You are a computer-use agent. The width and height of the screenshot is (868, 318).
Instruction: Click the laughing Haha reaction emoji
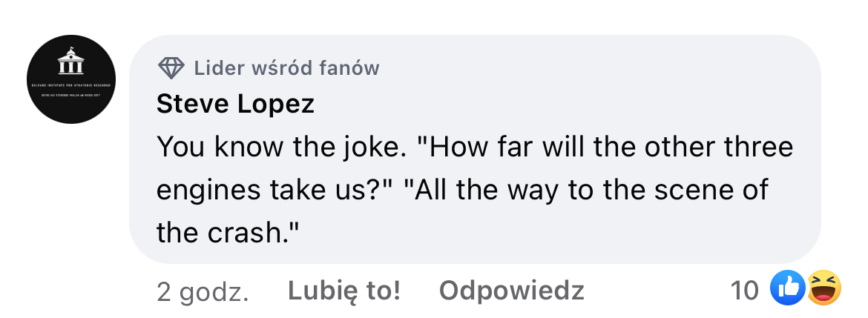[824, 289]
